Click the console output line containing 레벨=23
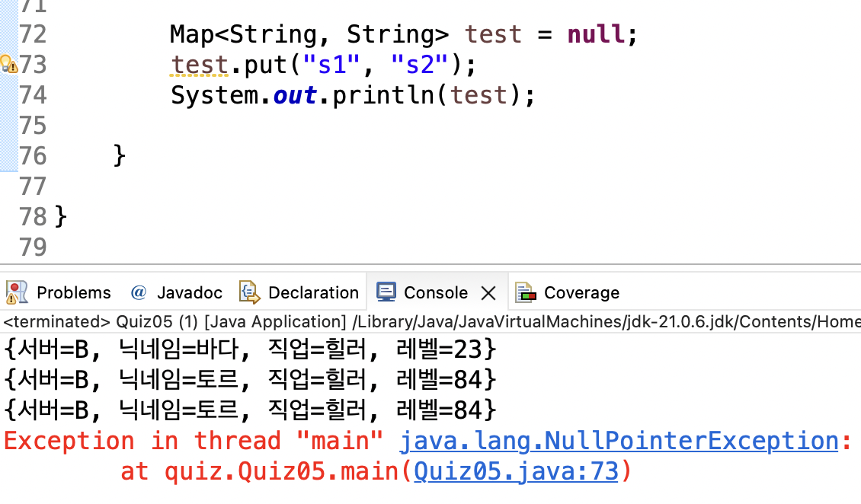861x504 pixels. [251, 349]
